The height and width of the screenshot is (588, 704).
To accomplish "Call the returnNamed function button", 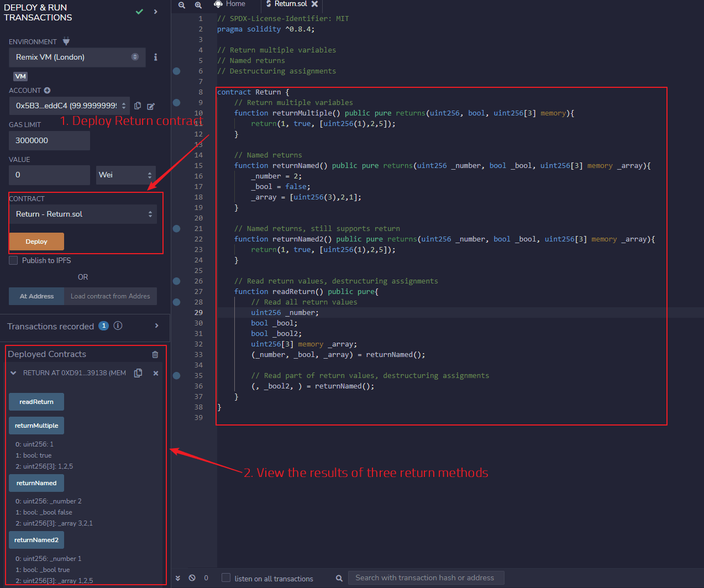I will click(36, 483).
